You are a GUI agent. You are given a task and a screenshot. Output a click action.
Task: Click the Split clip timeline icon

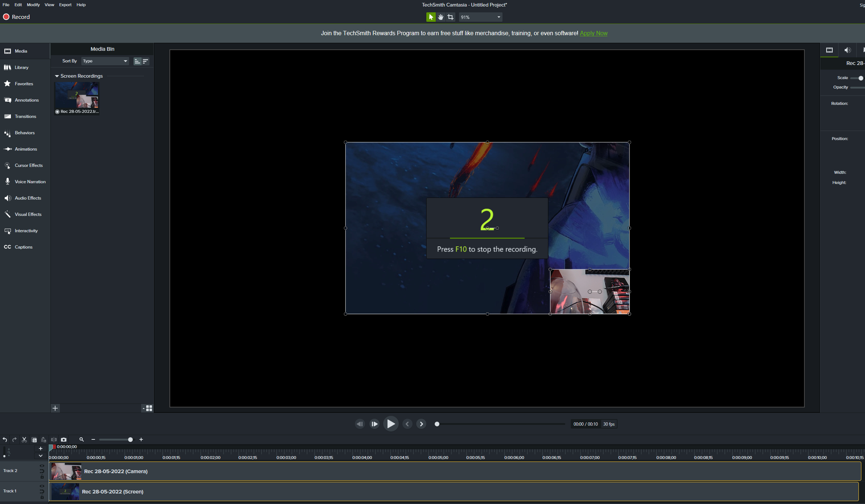54,439
